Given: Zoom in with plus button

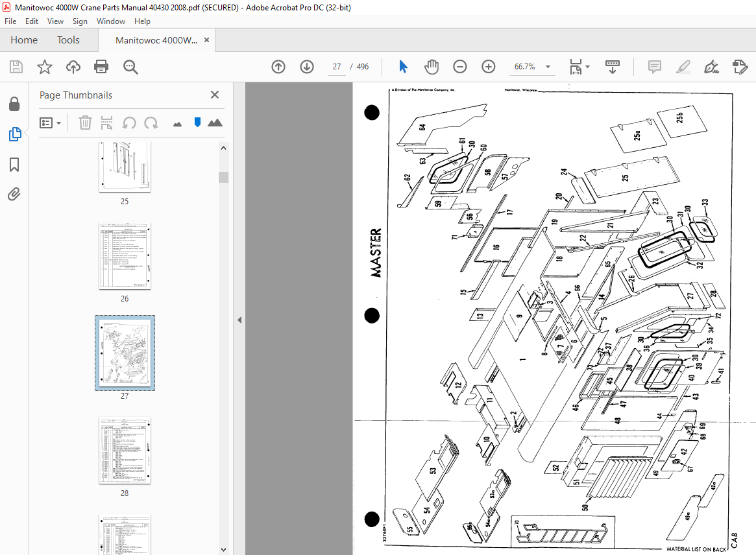Looking at the screenshot, I should click(489, 67).
